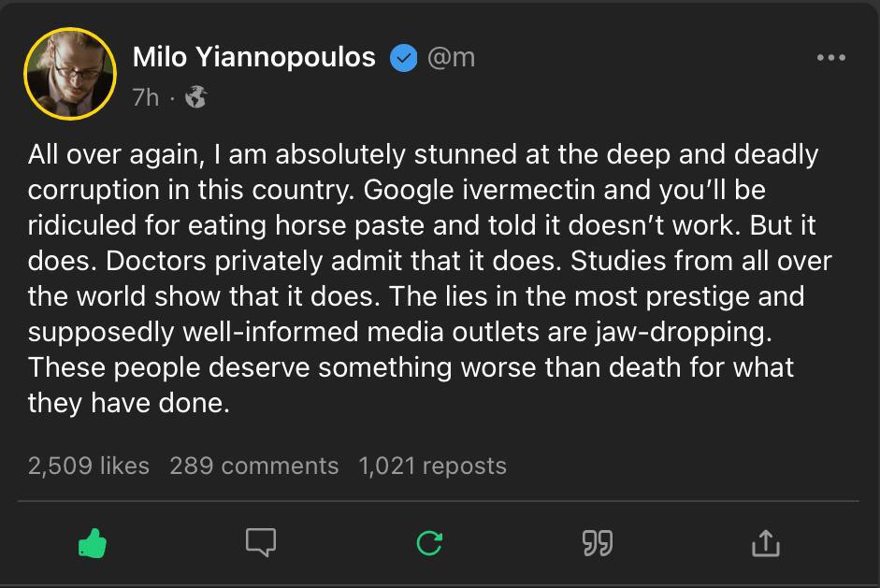This screenshot has height=588, width=880.
Task: View the 289 comments link
Action: coord(253,466)
